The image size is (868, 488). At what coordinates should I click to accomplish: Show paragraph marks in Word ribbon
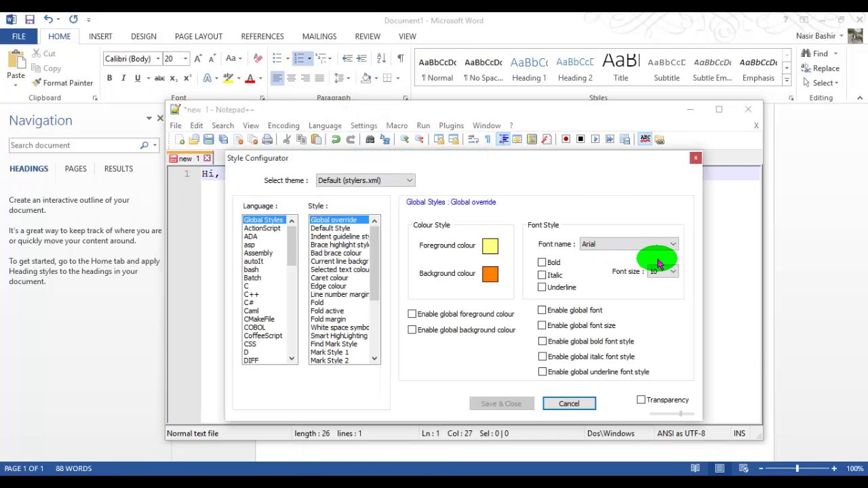coord(401,58)
